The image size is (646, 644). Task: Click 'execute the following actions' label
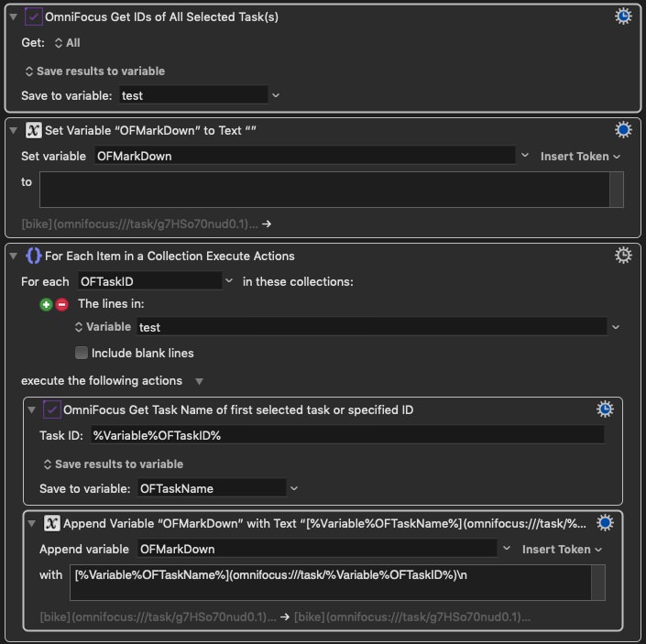coord(102,380)
